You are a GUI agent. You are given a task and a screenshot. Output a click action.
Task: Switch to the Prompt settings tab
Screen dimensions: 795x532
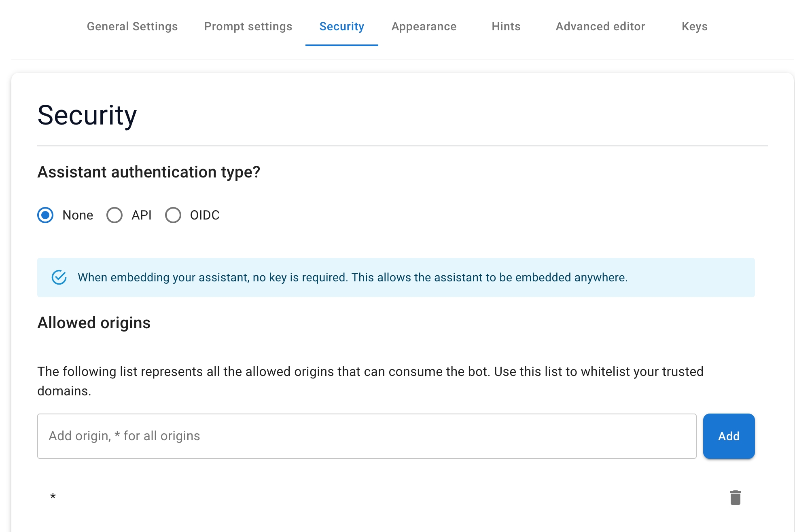tap(248, 27)
